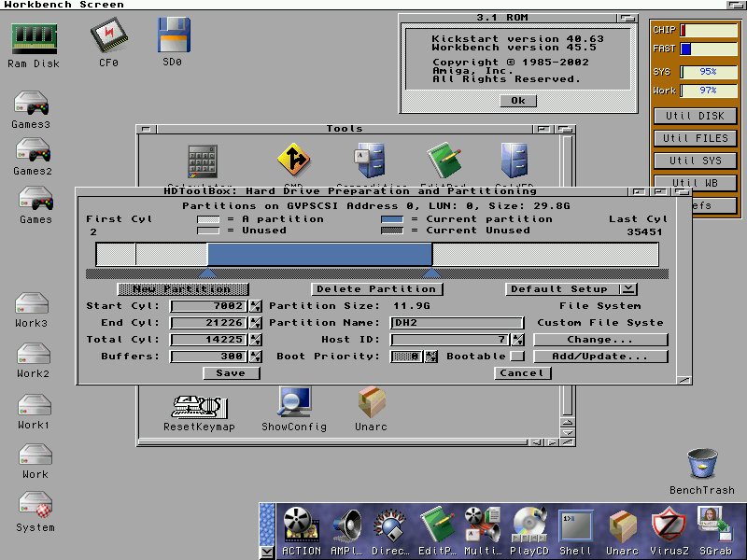Image resolution: width=747 pixels, height=560 pixels.
Task: Open the CF0 card icon
Action: pos(109,35)
